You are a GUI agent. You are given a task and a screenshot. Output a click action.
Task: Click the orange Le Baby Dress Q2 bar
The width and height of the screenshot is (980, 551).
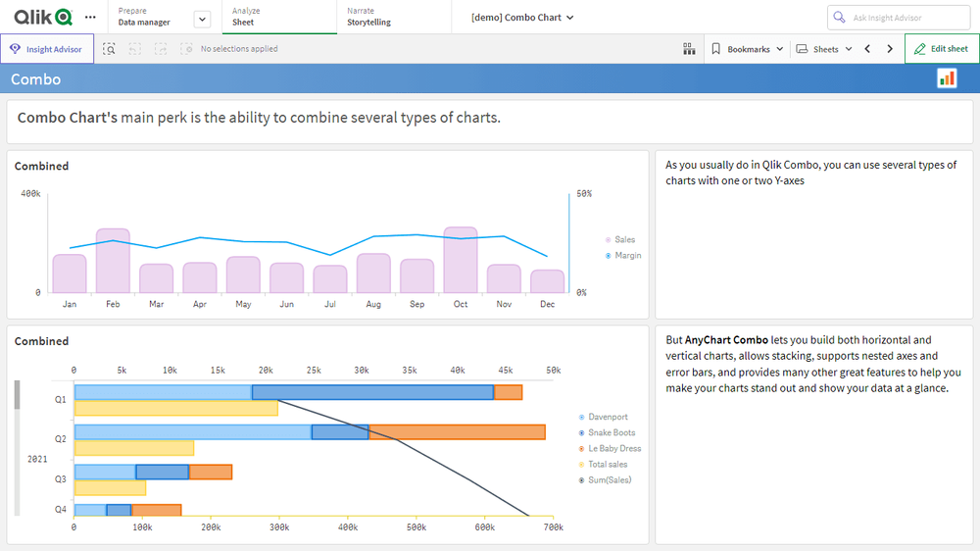click(457, 432)
